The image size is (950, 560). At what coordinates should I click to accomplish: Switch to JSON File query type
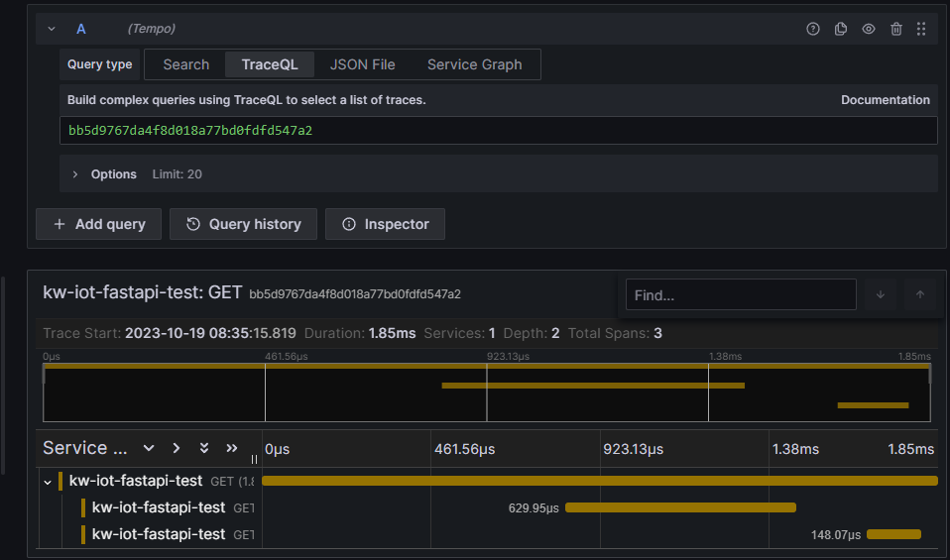point(362,64)
